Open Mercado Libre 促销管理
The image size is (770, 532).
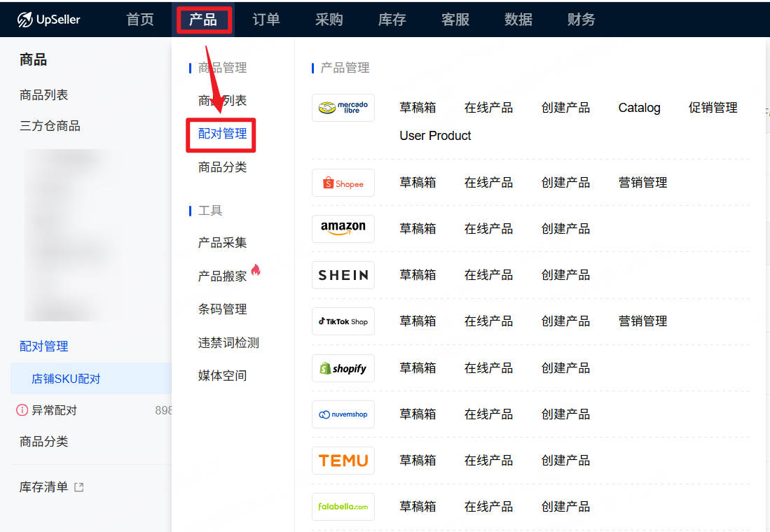point(713,108)
